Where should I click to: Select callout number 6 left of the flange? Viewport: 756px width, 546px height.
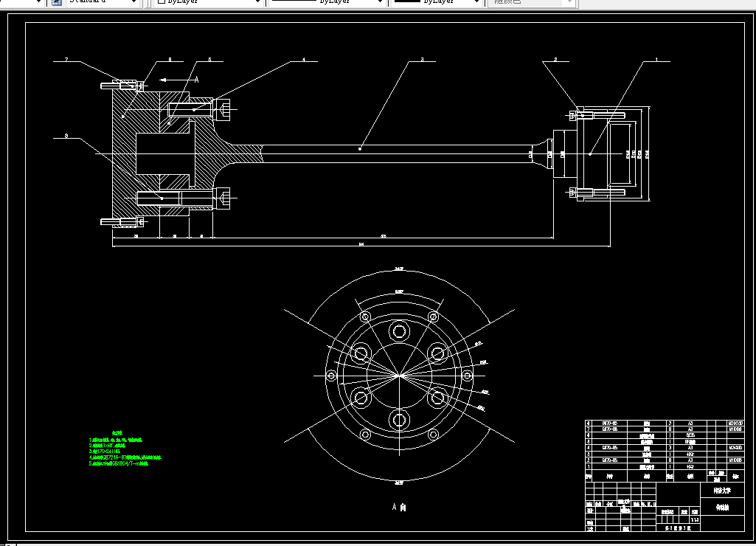pyautogui.click(x=66, y=136)
